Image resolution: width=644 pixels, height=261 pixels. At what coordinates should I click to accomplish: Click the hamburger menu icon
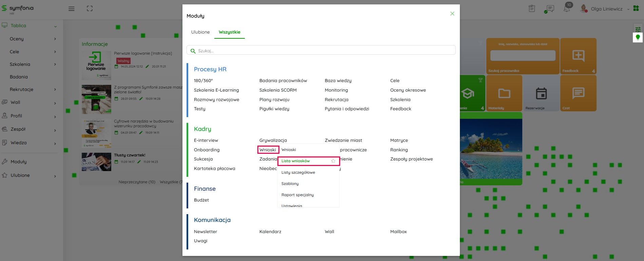point(71,9)
